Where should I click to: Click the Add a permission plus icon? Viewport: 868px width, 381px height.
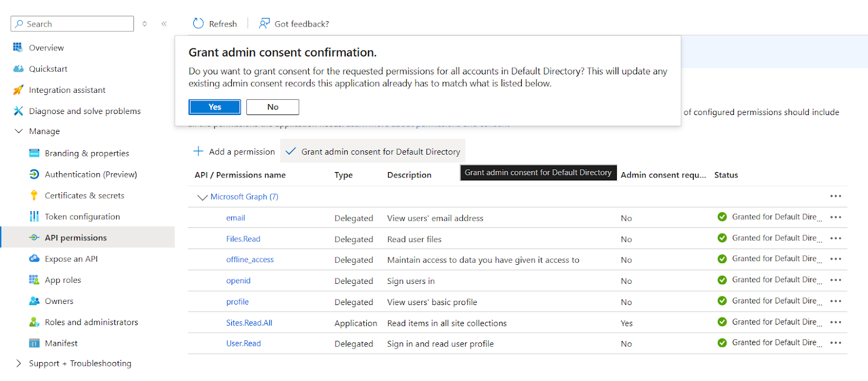[x=199, y=151]
